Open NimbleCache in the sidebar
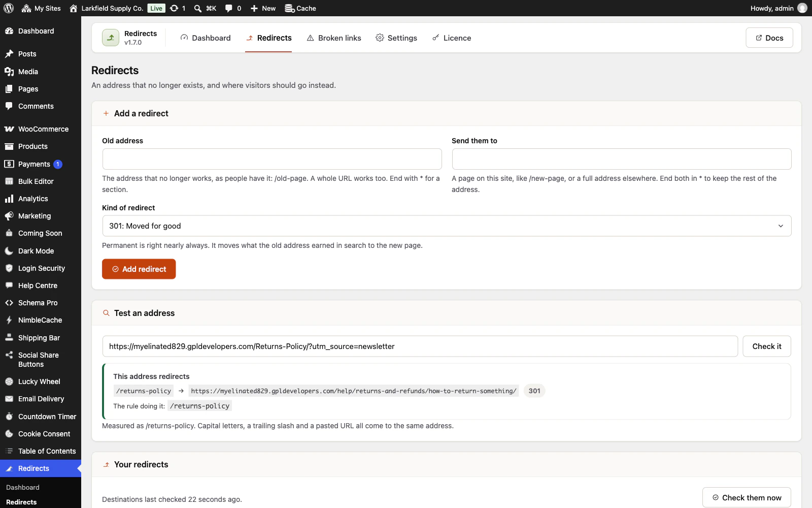 coord(41,320)
